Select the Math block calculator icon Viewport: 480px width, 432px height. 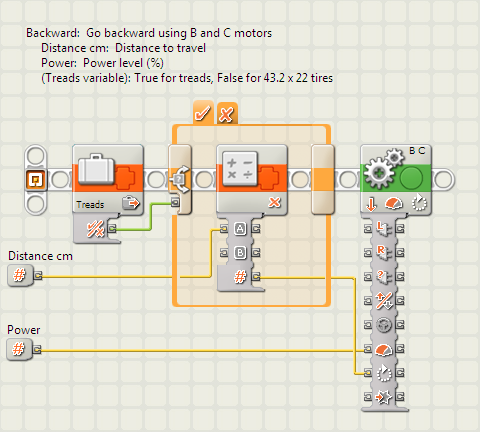[240, 169]
